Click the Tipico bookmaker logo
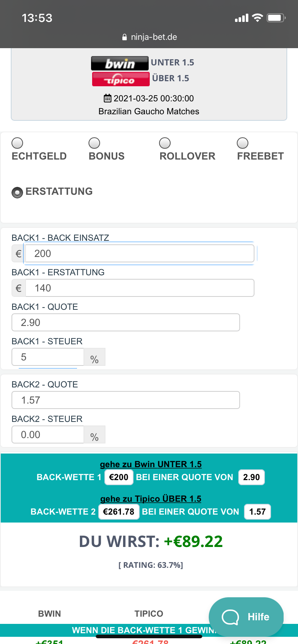 pyautogui.click(x=121, y=79)
